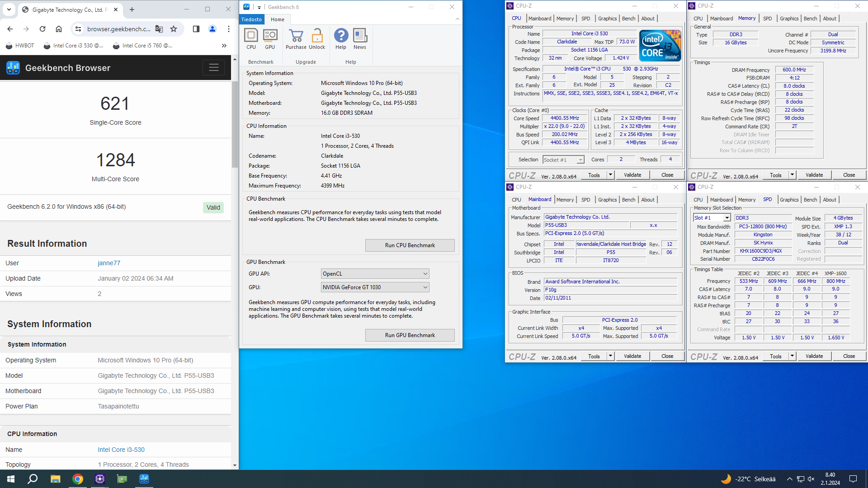Click the Unlock padlock icon
This screenshot has height=488, width=868.
[317, 39]
